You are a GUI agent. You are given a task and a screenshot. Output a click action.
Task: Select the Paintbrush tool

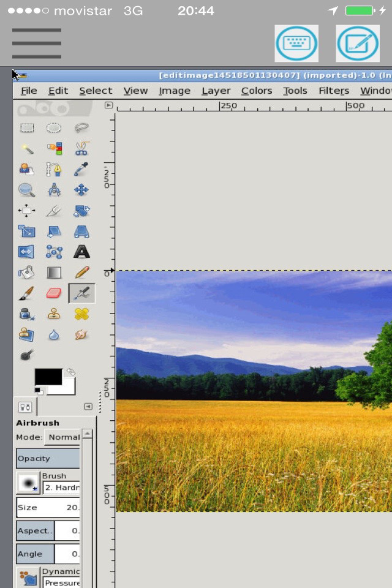point(26,293)
